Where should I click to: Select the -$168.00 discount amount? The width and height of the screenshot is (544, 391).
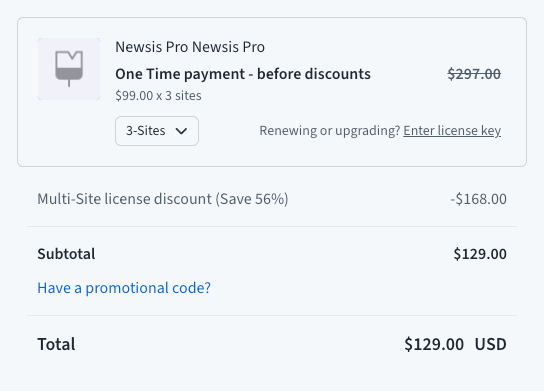(x=478, y=199)
